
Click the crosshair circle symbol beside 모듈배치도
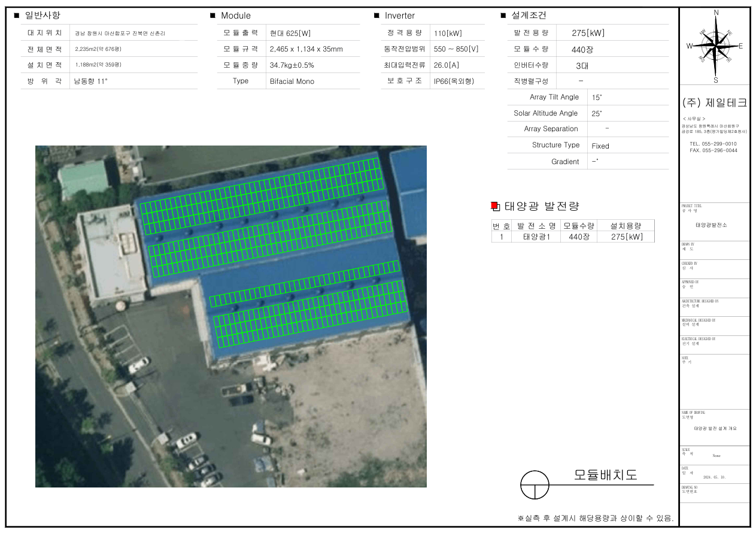pos(535,484)
